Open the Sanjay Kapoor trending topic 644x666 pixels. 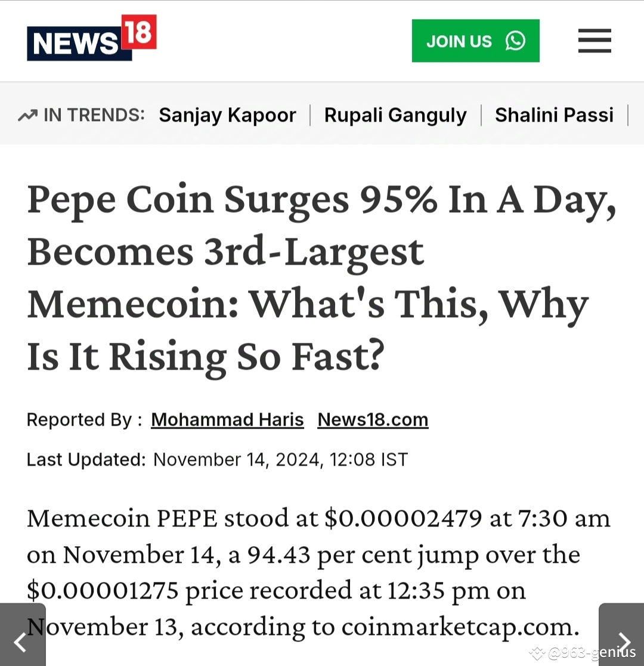pyautogui.click(x=227, y=114)
